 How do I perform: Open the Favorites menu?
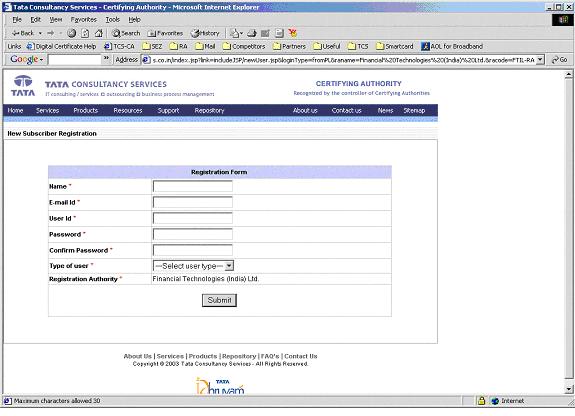[x=84, y=19]
